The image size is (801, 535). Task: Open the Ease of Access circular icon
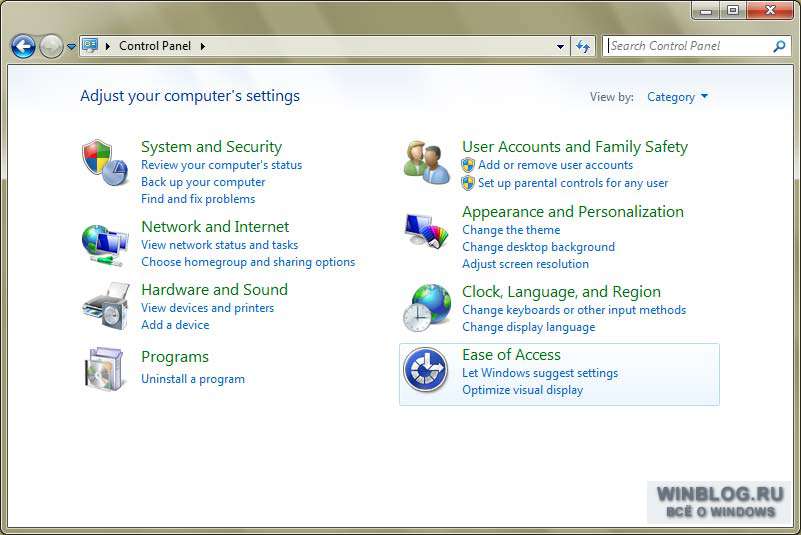click(426, 369)
